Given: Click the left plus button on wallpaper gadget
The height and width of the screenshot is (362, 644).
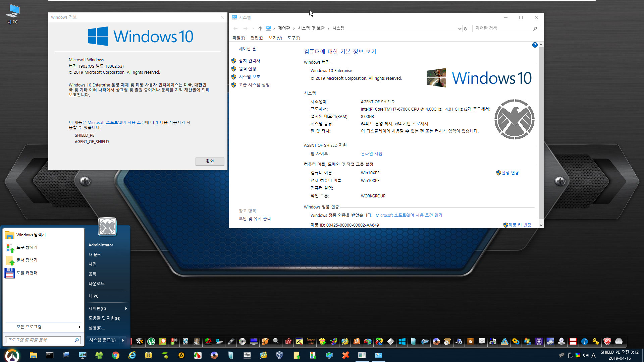Looking at the screenshot, I should tap(85, 181).
